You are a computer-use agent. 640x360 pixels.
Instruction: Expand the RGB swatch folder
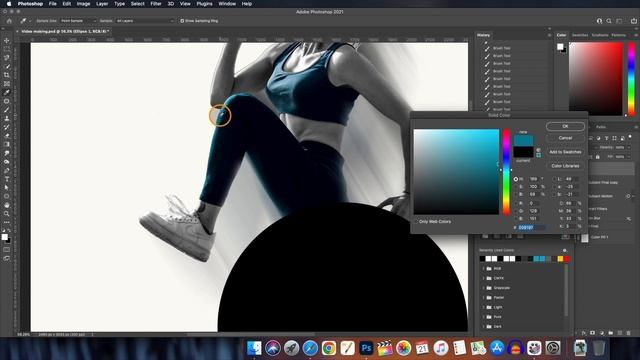point(484,269)
